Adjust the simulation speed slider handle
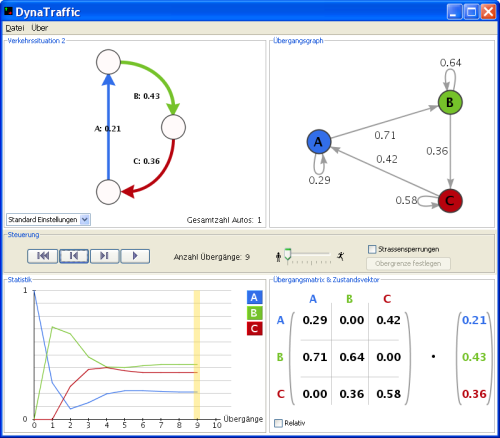 [288, 254]
